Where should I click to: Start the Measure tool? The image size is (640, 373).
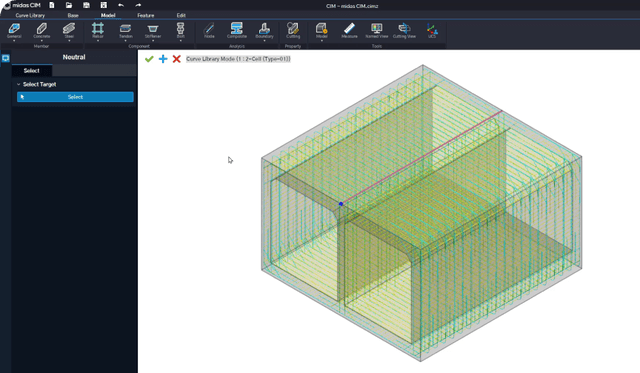click(x=349, y=30)
